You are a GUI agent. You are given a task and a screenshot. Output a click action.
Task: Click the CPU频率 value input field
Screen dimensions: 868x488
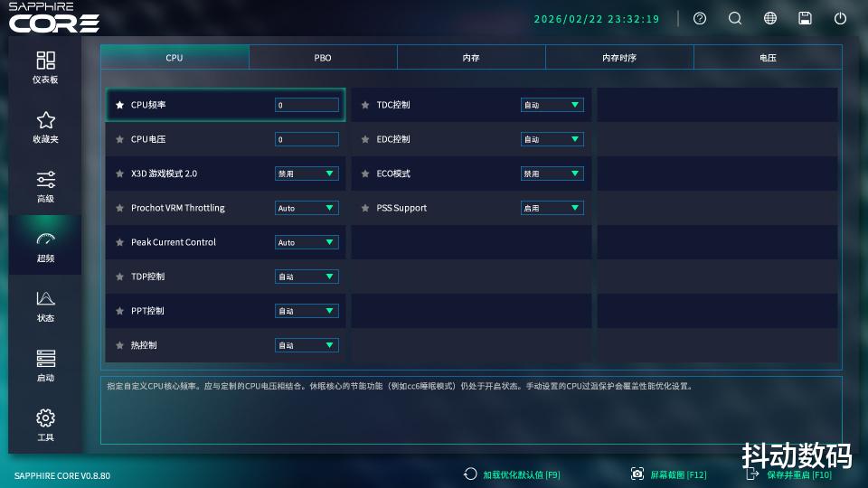pyautogui.click(x=307, y=105)
